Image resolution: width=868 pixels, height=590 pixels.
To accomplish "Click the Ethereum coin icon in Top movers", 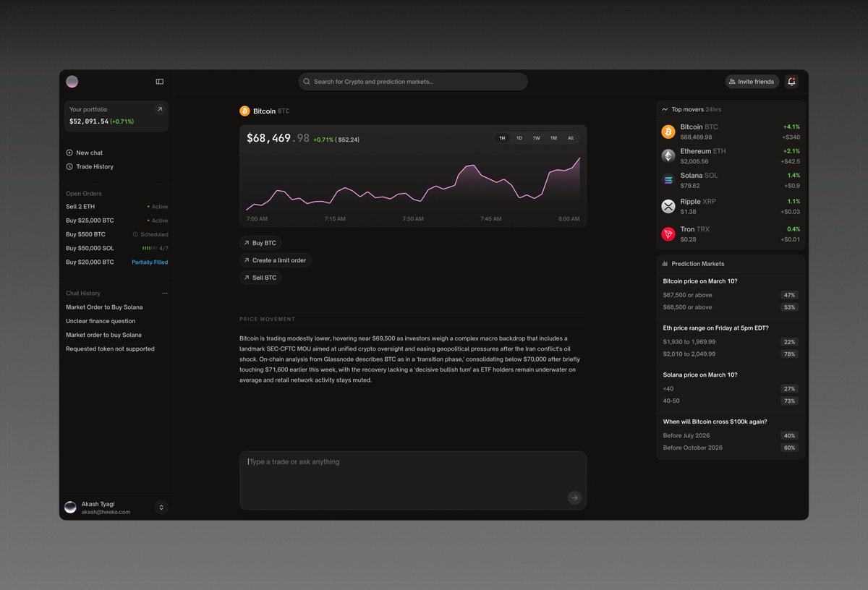I will pyautogui.click(x=668, y=155).
